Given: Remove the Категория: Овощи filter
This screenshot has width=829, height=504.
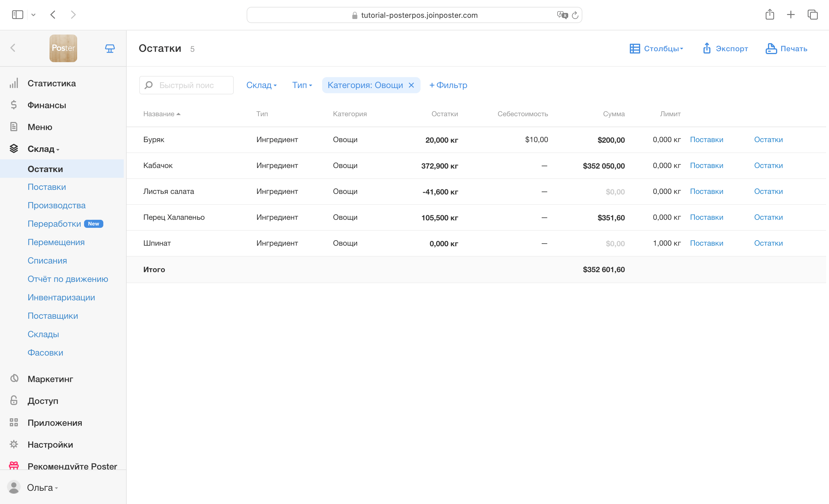Looking at the screenshot, I should 411,85.
